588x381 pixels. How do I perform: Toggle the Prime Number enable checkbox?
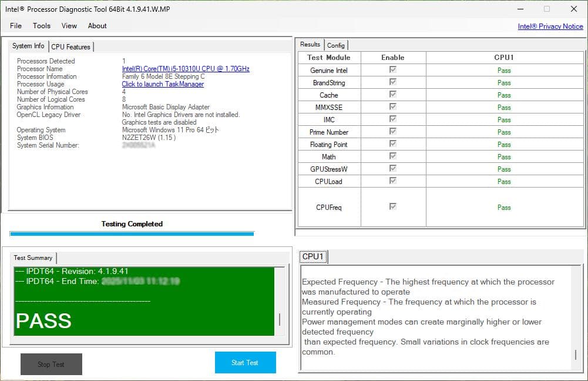(x=392, y=131)
